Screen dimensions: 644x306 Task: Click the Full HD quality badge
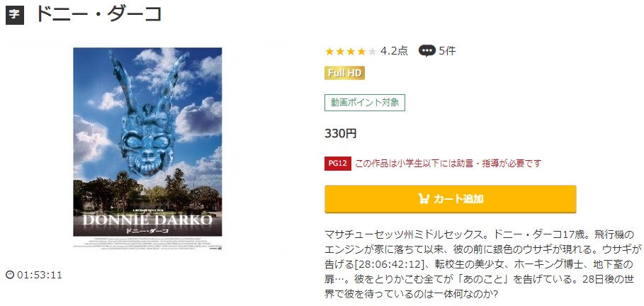[344, 73]
